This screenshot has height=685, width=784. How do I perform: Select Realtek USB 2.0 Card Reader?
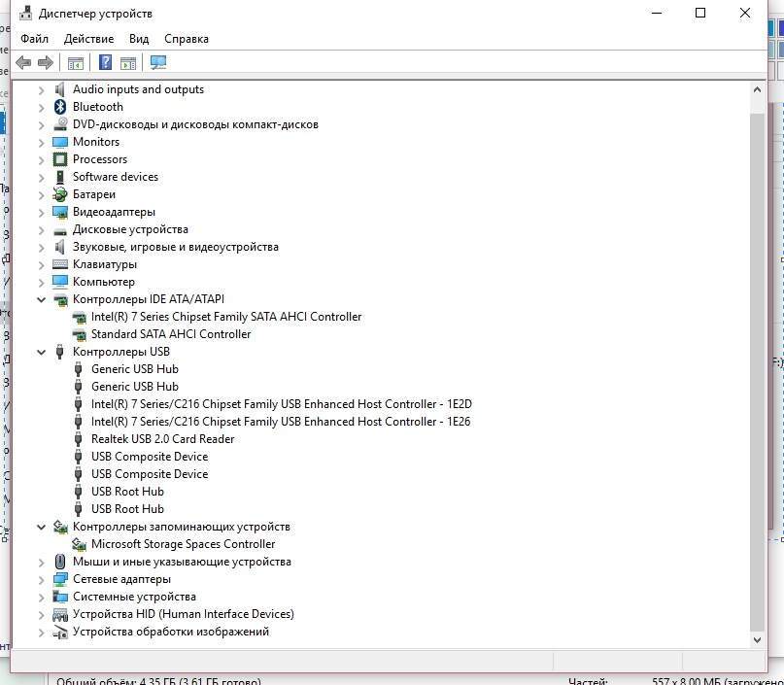(162, 439)
